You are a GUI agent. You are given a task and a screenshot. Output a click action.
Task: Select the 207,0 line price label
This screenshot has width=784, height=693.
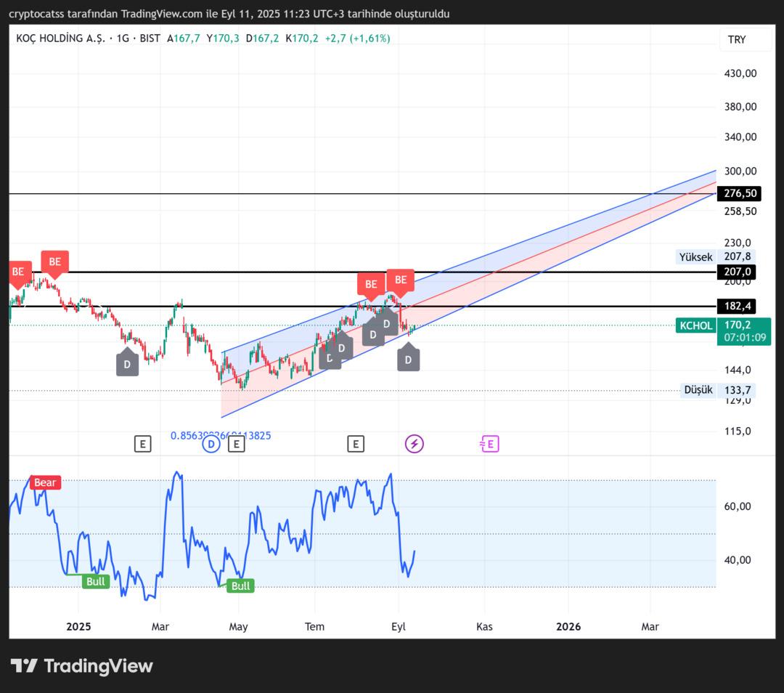point(737,272)
